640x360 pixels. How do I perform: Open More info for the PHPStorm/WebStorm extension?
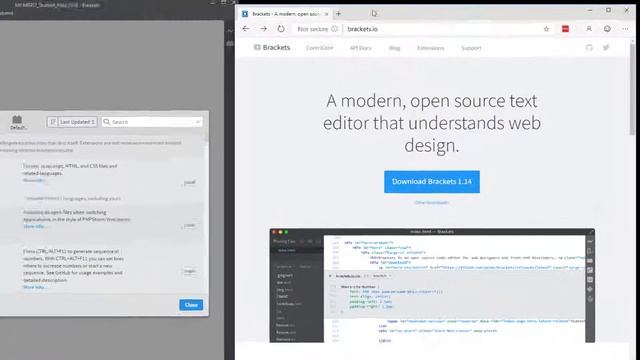click(x=35, y=226)
